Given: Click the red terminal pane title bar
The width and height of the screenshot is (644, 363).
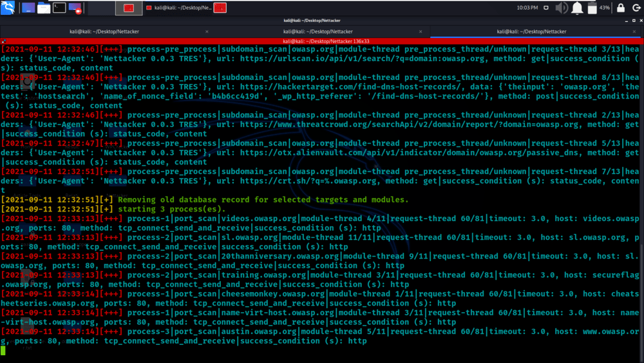Looking at the screenshot, I should point(322,41).
